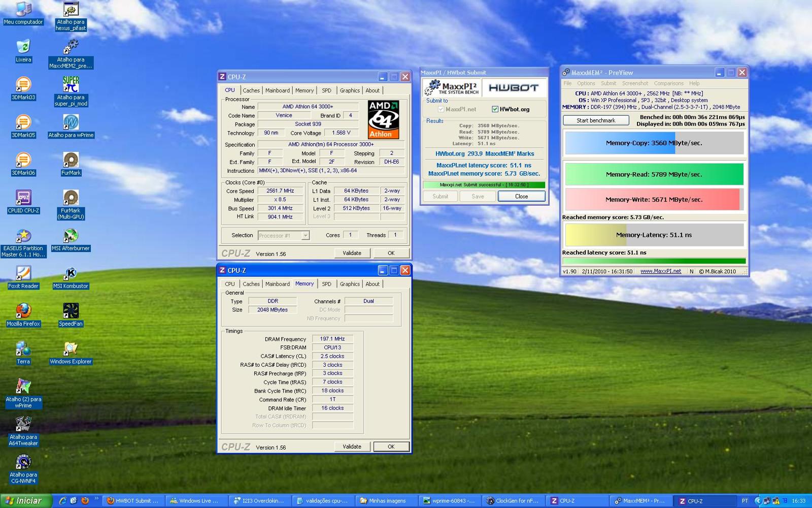
Task: Open SPD tab in lower CPU-Z window
Action: (326, 284)
